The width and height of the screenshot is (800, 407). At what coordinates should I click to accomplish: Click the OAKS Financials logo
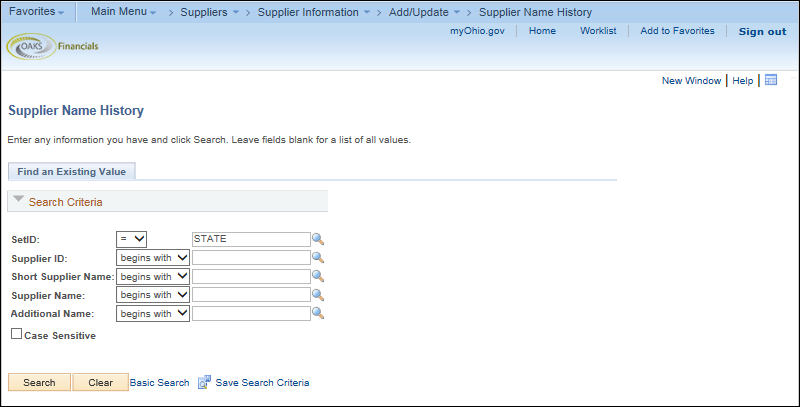tap(53, 46)
